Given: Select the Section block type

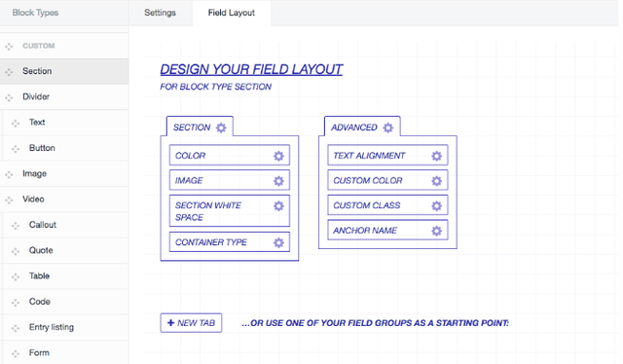Looking at the screenshot, I should [64, 71].
